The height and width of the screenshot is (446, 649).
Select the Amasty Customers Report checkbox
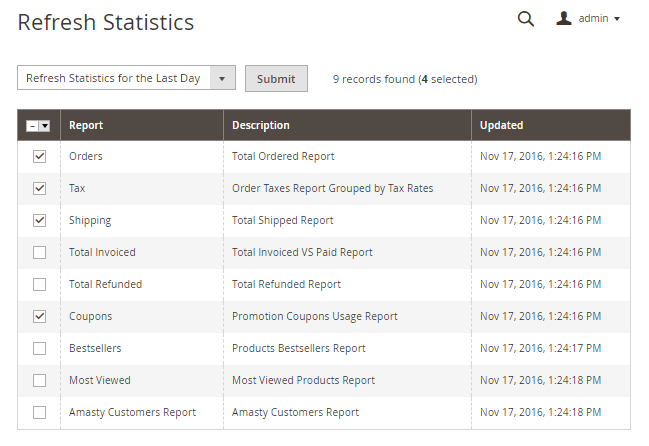click(40, 413)
